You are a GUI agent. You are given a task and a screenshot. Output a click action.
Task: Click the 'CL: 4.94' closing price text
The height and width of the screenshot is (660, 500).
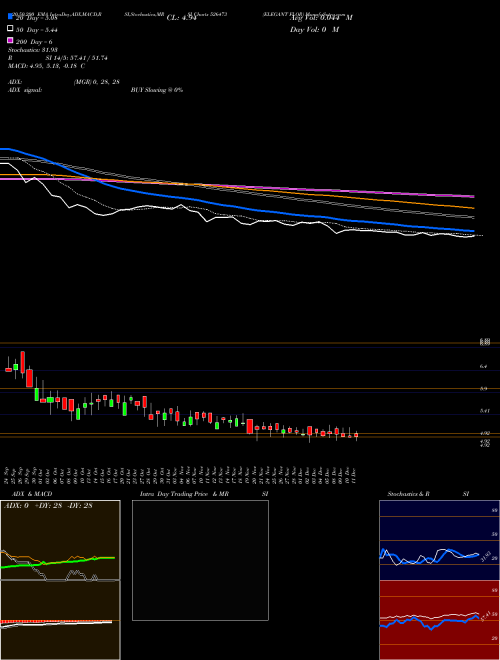182,18
